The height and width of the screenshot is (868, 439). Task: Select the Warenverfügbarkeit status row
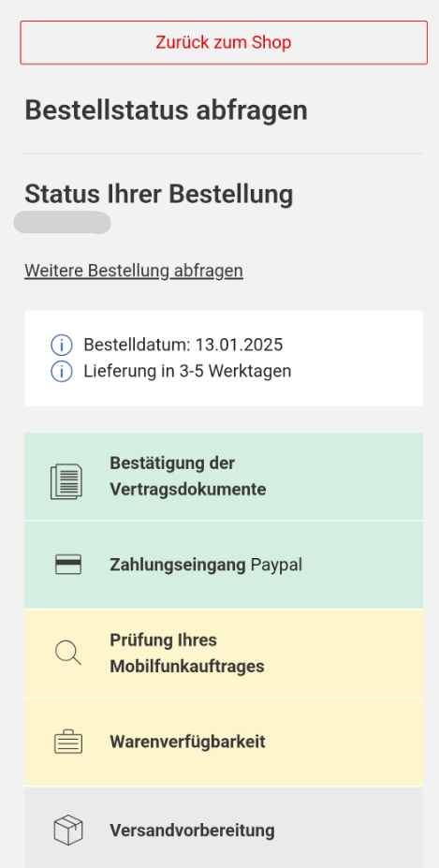[224, 743]
